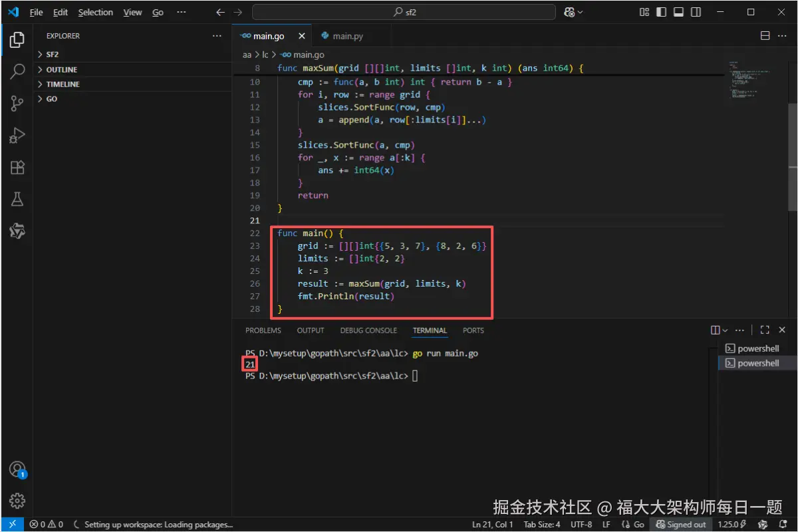Go back with the left navigation arrow
The width and height of the screenshot is (798, 532).
(x=221, y=12)
